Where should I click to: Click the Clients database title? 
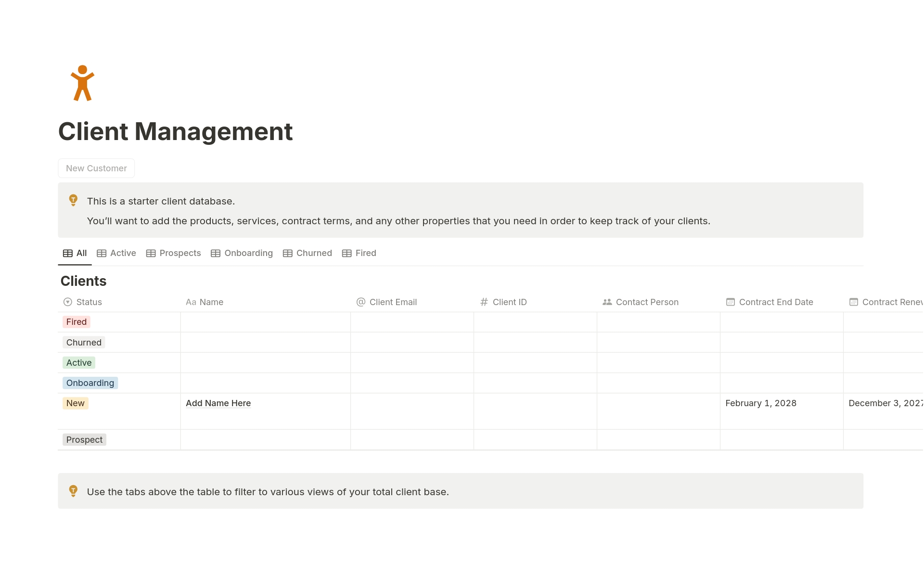click(x=83, y=281)
